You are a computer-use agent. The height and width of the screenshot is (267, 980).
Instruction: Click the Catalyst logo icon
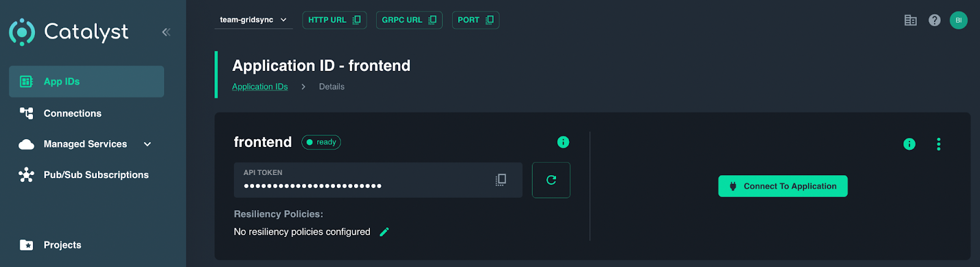[x=22, y=32]
